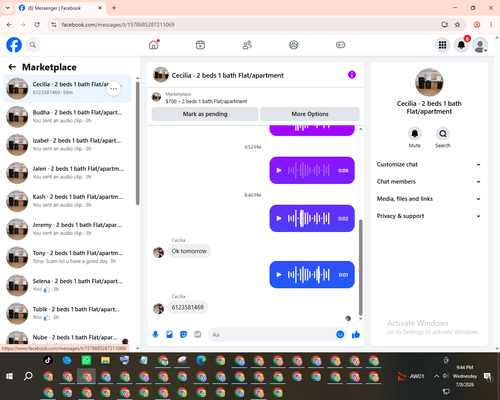
Task: Mute this conversation with the bell
Action: tap(415, 134)
